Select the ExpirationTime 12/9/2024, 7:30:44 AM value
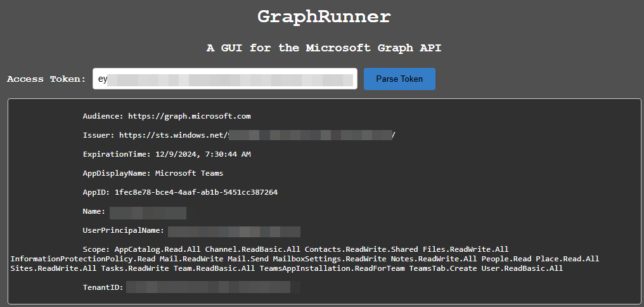 tap(203, 154)
